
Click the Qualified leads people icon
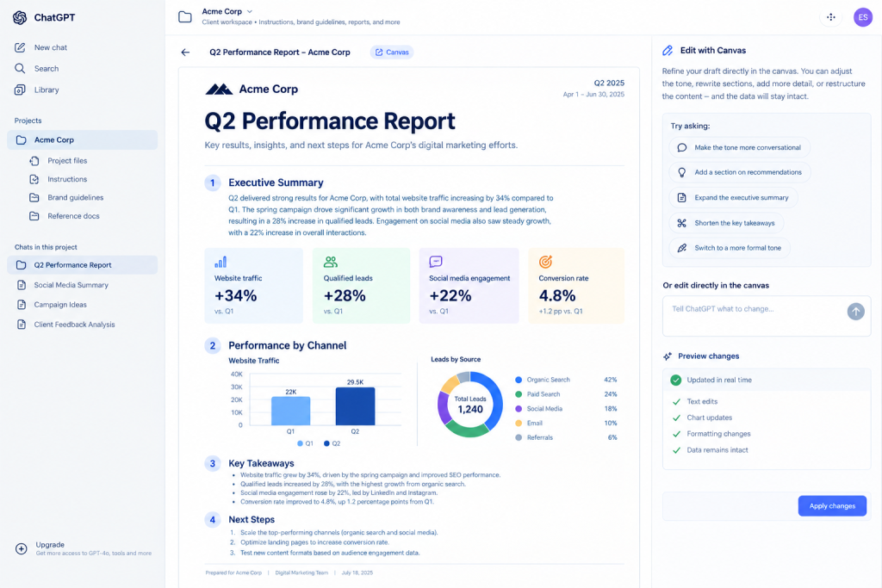tap(330, 262)
